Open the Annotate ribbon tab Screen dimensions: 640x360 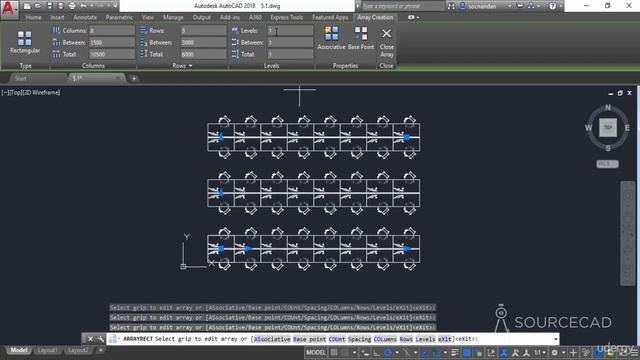pos(85,17)
